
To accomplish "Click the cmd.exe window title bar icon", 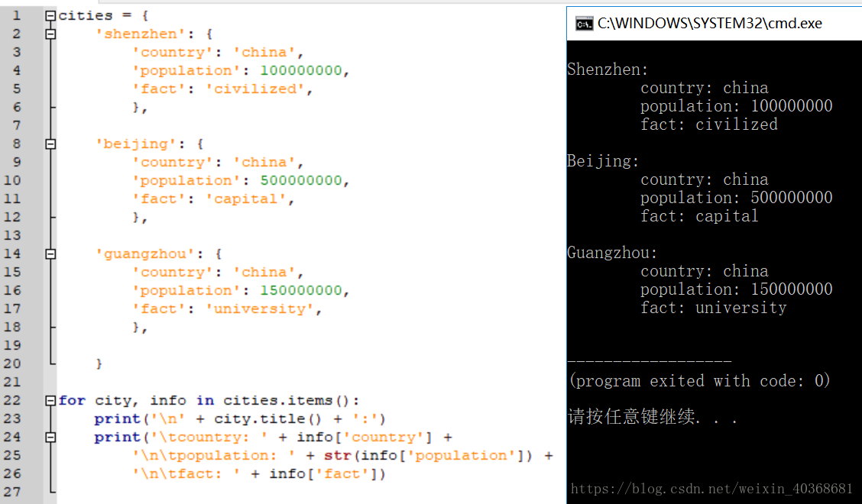I will tap(584, 24).
